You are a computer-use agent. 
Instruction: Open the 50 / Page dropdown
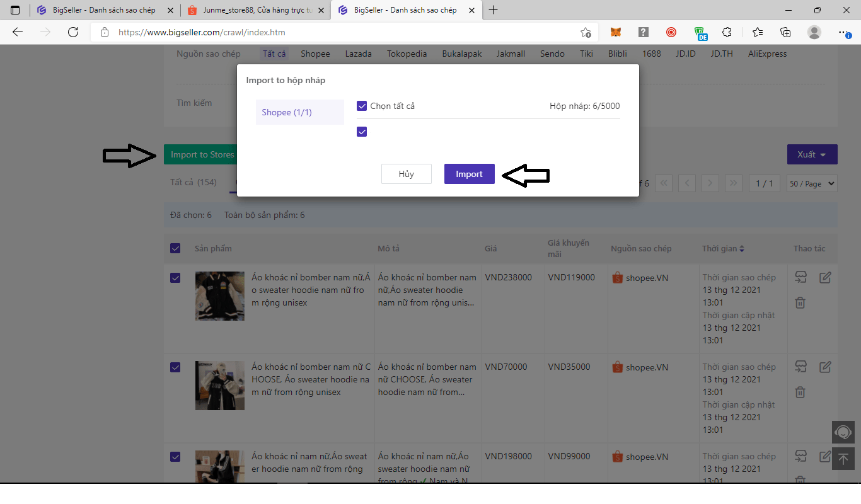pyautogui.click(x=812, y=183)
